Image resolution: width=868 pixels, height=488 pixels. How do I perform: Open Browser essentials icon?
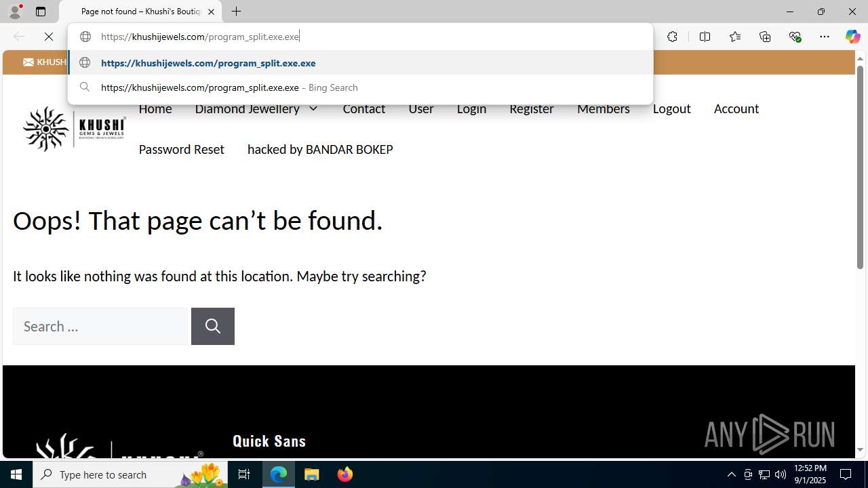point(795,37)
